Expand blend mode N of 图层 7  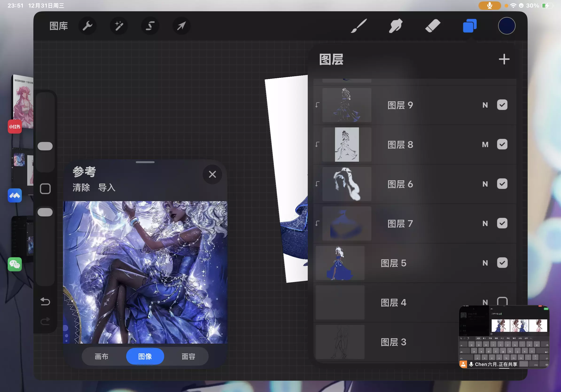click(485, 224)
